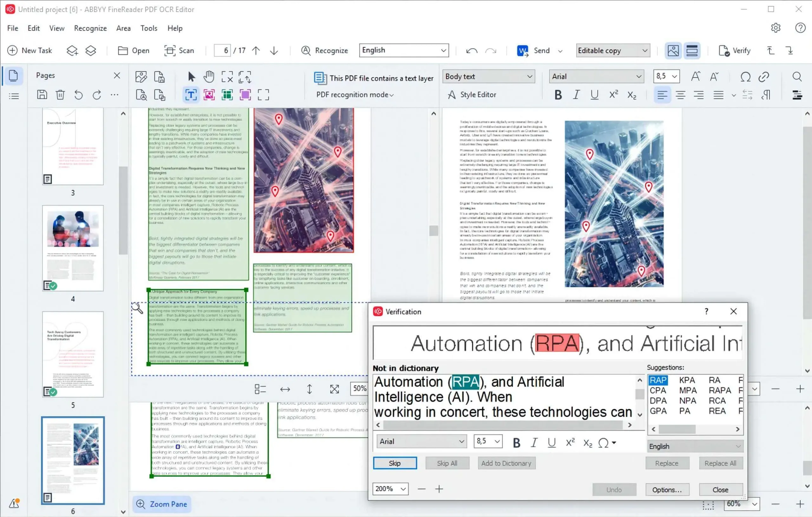812x517 pixels.
Task: Click the insert hyperlink icon
Action: [764, 76]
